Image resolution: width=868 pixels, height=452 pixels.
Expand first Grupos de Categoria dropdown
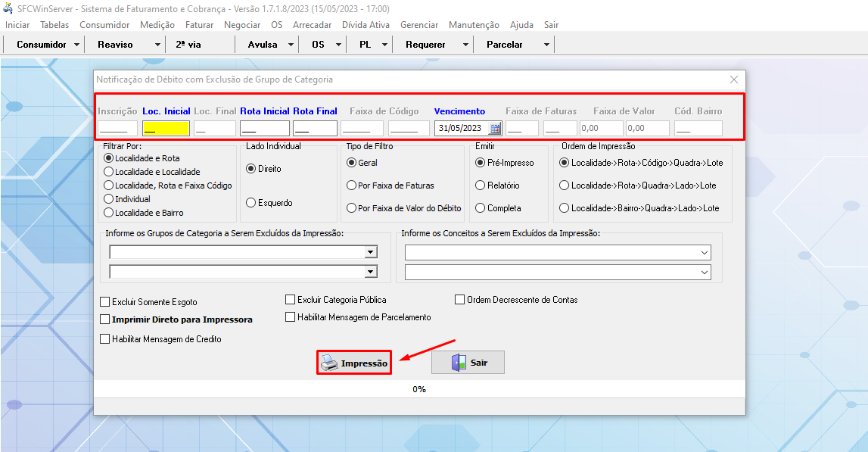tap(371, 252)
